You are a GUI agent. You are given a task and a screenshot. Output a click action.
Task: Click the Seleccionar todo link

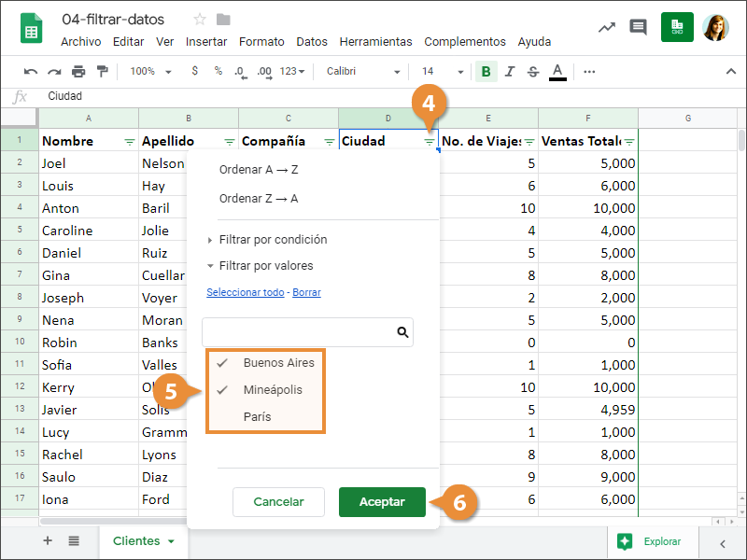pyautogui.click(x=245, y=292)
